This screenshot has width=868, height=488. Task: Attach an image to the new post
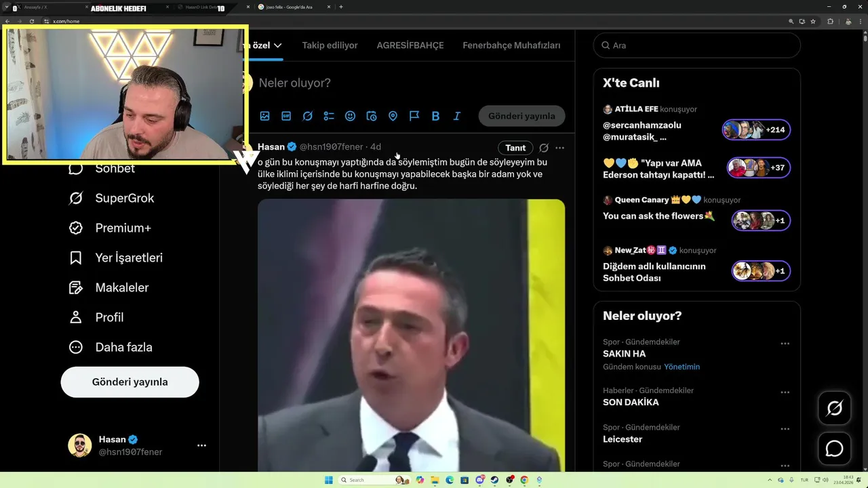264,116
